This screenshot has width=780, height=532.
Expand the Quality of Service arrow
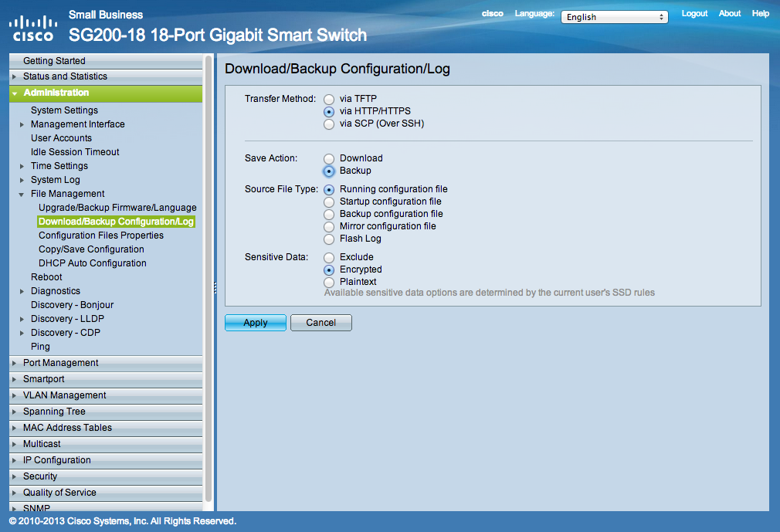tap(15, 493)
